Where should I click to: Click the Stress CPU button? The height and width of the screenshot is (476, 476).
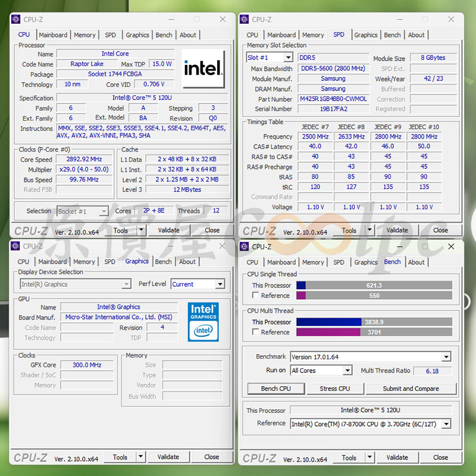[x=335, y=389]
